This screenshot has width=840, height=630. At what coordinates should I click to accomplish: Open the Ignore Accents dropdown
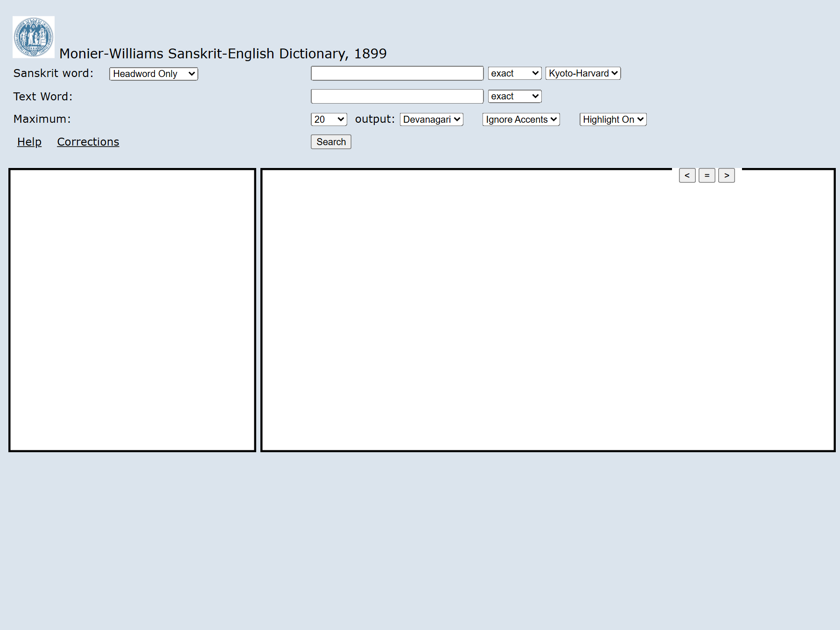click(x=521, y=119)
